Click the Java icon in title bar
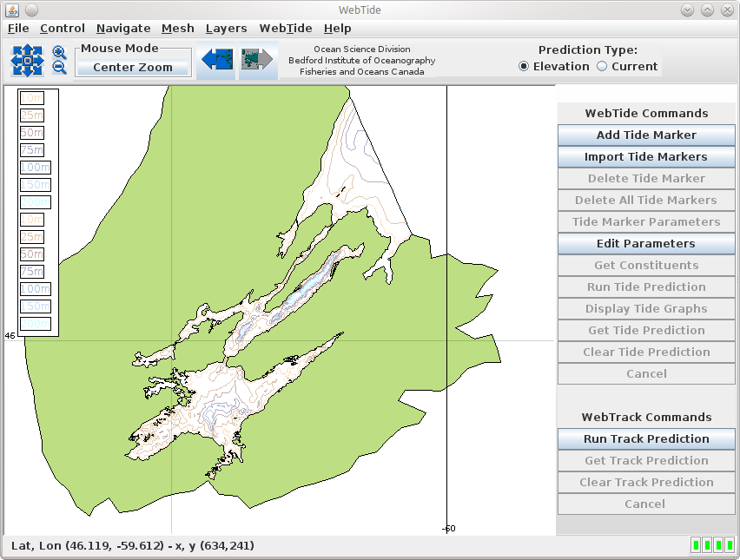This screenshot has width=740, height=560. point(11,10)
